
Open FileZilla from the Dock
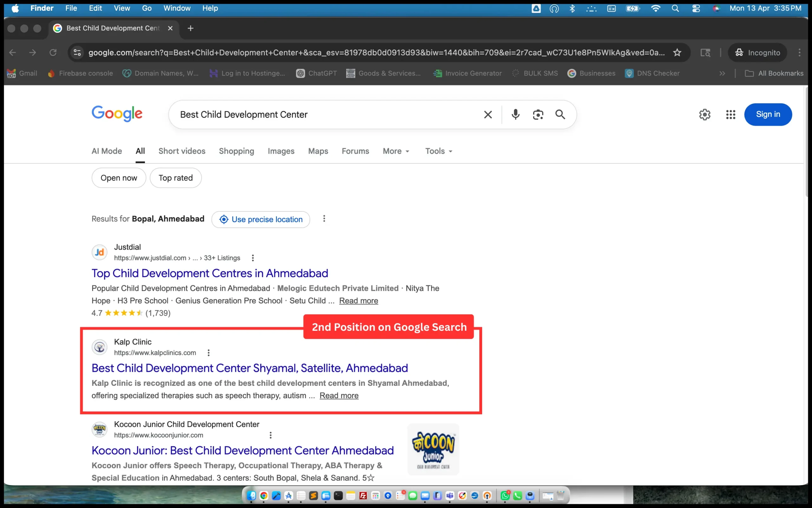coord(363,496)
